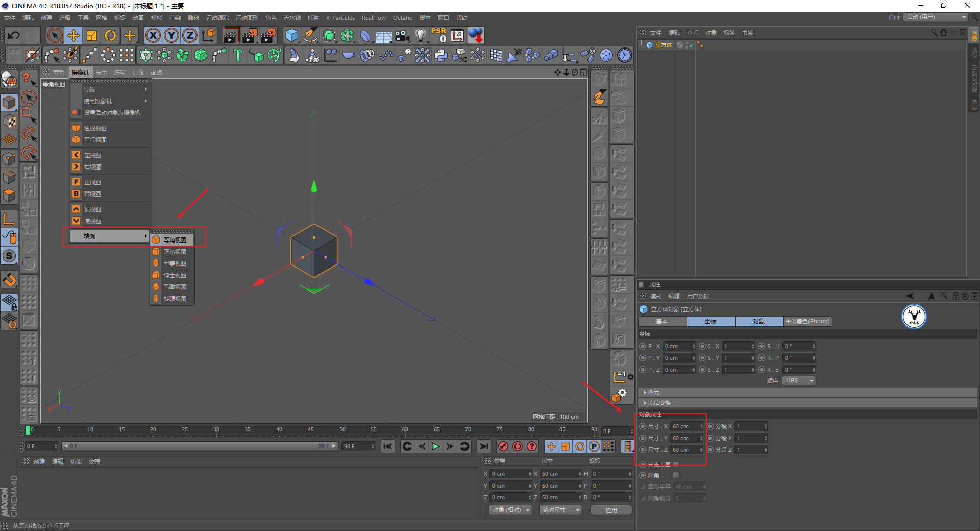Choose 等角视图 from the submenu
Screen dimensions: 980x531
[x=171, y=240]
